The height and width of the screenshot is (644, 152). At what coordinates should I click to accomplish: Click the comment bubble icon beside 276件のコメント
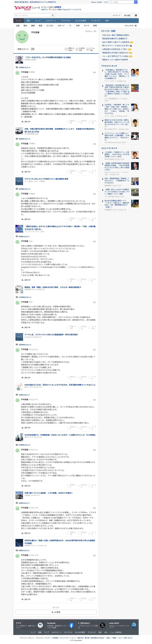(17, 67)
